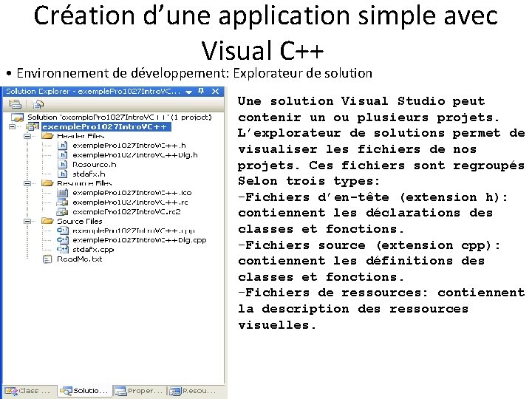The image size is (532, 399).
Task: Click the Properties toolbar icon in Solution Explorer
Action: pyautogui.click(x=15, y=104)
